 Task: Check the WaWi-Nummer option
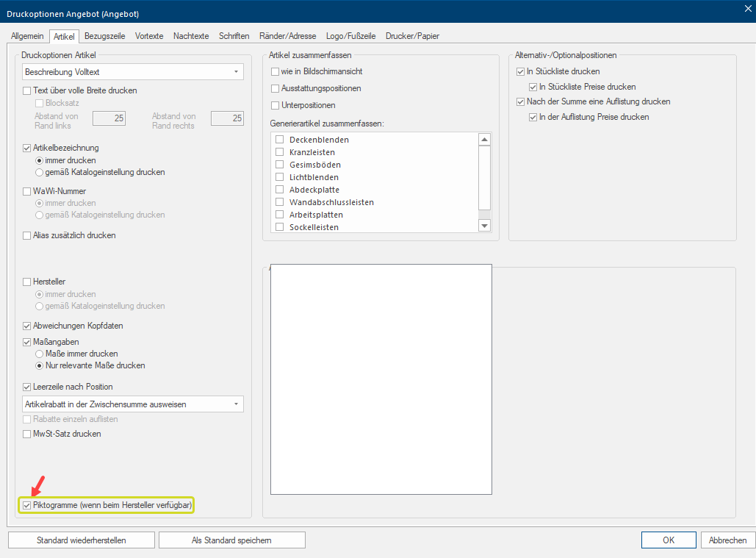[x=28, y=191]
